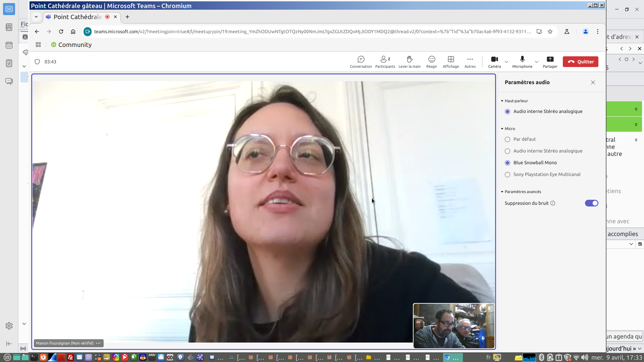Toggle the Caméra video button
644x362 pixels.
pyautogui.click(x=494, y=62)
